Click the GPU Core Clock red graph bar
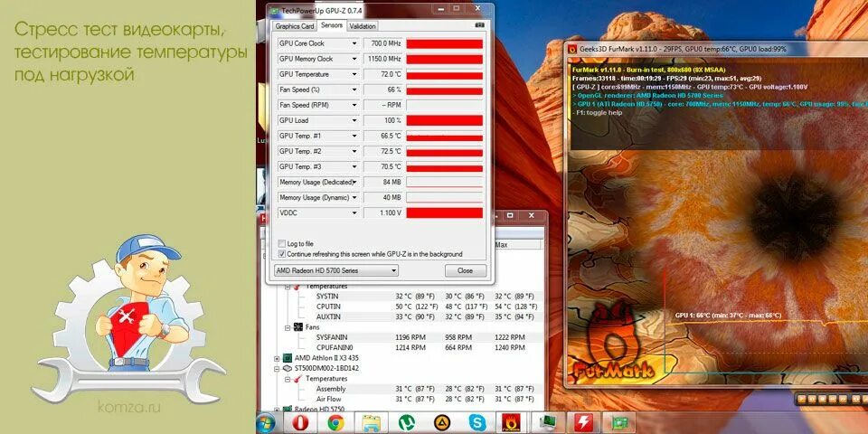This screenshot has width=868, height=434. coord(445,43)
